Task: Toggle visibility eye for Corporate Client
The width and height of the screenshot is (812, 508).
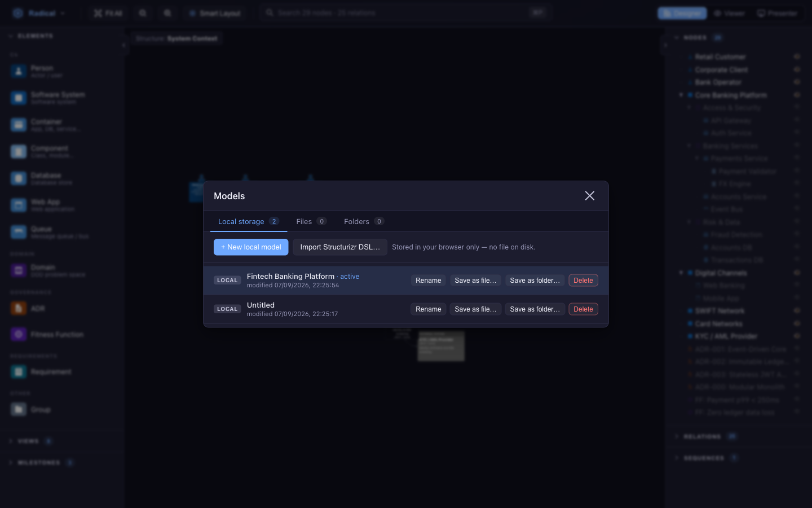Action: 797,69
